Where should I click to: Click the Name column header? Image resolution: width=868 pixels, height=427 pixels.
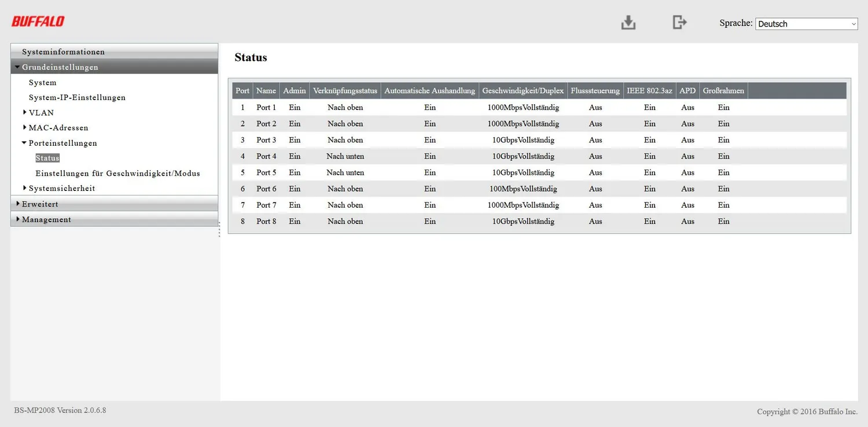tap(266, 91)
